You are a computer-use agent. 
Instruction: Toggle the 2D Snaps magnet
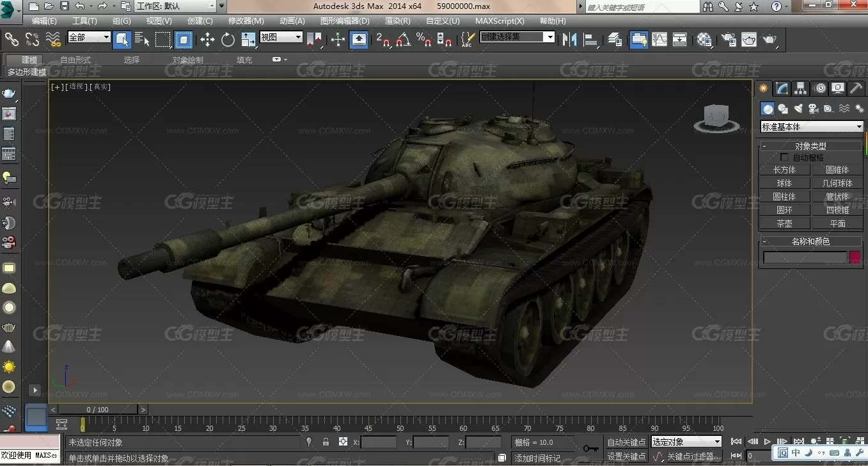pyautogui.click(x=383, y=40)
